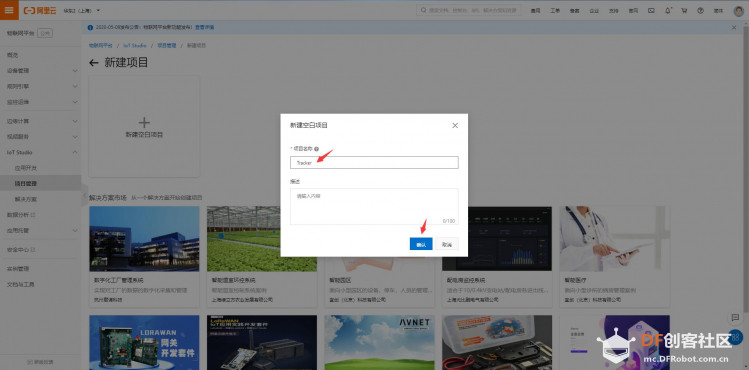Close the blue announcement banner
749x370 pixels.
pos(734,28)
